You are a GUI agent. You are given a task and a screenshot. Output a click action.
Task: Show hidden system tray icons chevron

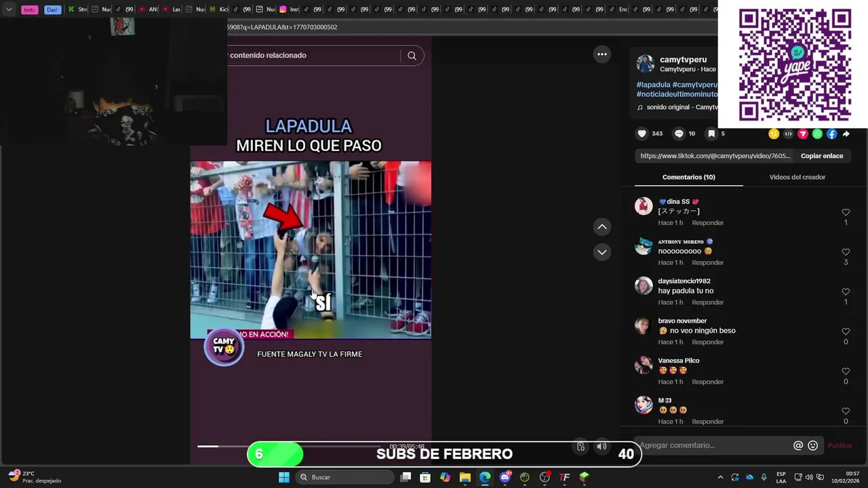click(x=720, y=477)
